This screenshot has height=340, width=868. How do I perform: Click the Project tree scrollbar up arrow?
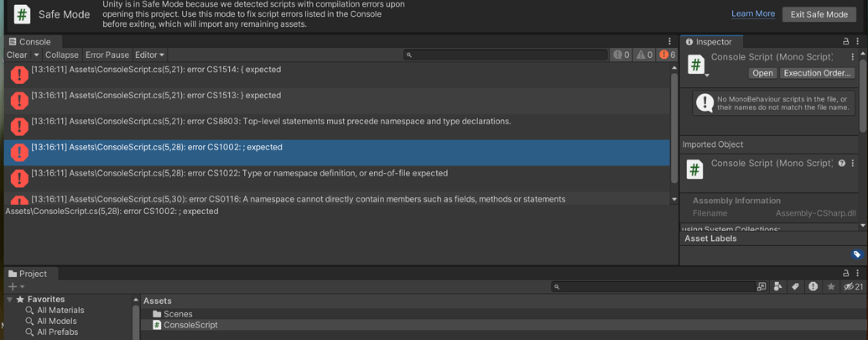(136, 299)
